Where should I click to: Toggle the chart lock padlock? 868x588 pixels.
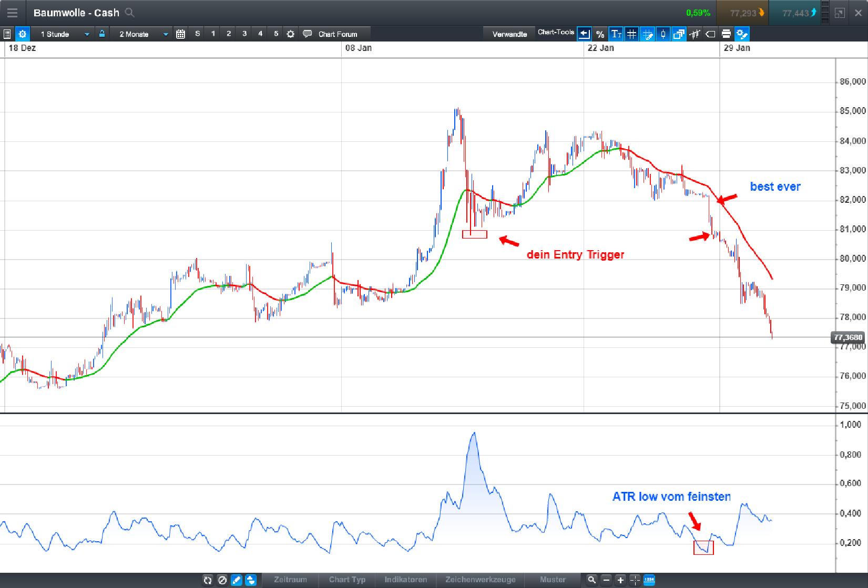(101, 34)
